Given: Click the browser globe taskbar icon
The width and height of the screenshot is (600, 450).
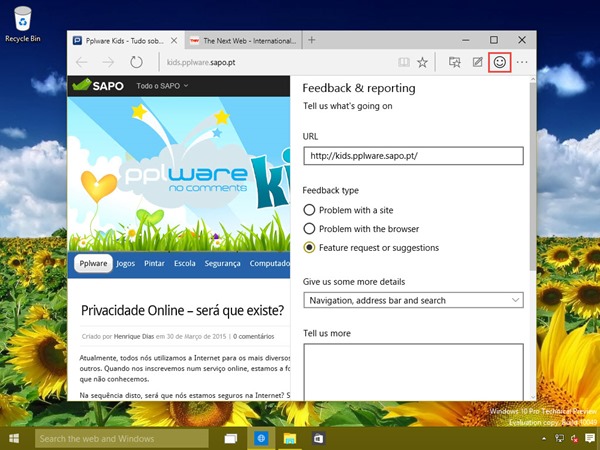Looking at the screenshot, I should [x=261, y=439].
